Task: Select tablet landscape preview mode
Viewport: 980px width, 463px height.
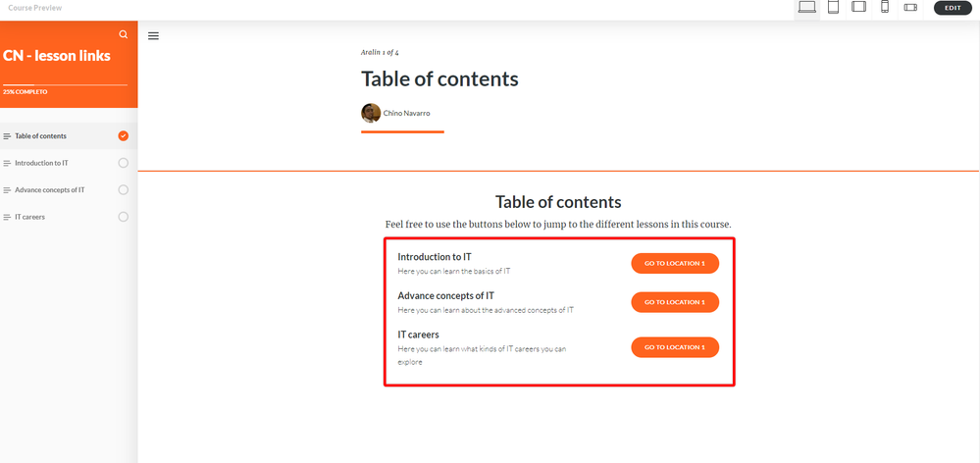Action: 859,8
